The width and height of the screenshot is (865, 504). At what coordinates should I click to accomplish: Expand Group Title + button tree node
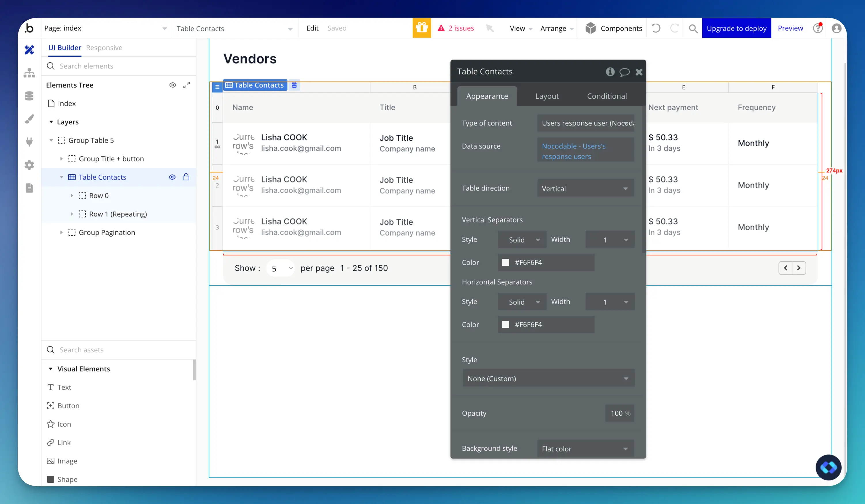point(61,159)
